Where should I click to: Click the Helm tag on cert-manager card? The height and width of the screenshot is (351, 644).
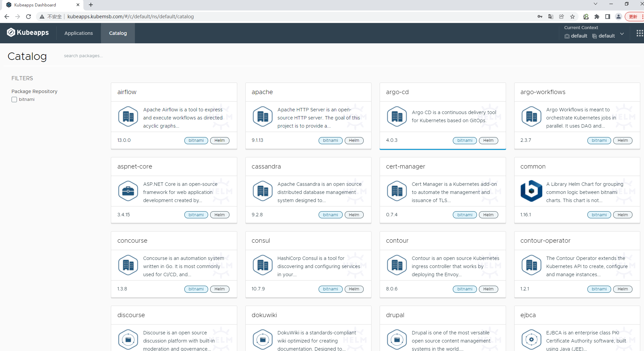click(x=488, y=215)
